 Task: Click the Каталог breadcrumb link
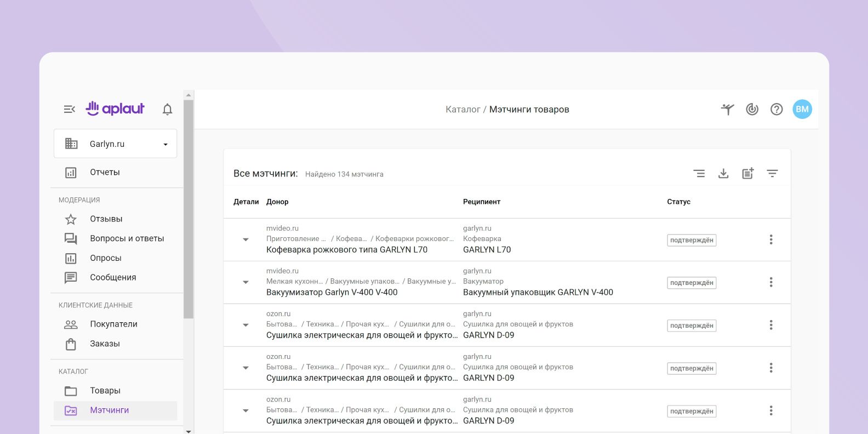(462, 110)
